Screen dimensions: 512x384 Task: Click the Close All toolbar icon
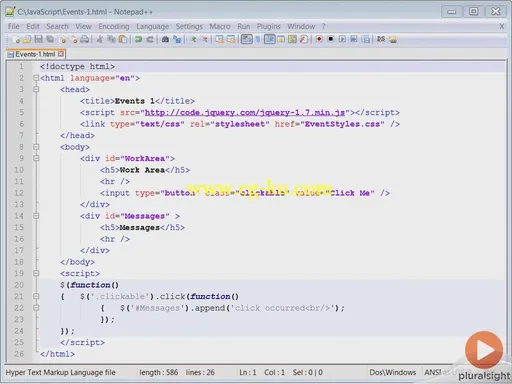pyautogui.click(x=73, y=39)
